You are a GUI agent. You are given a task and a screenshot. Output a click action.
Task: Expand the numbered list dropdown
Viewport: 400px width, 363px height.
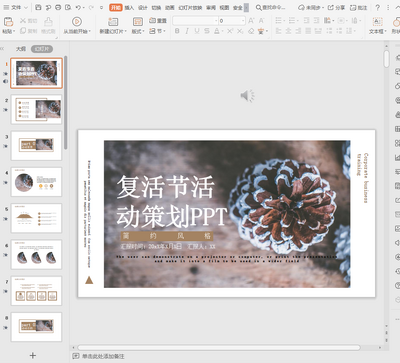coord(297,21)
